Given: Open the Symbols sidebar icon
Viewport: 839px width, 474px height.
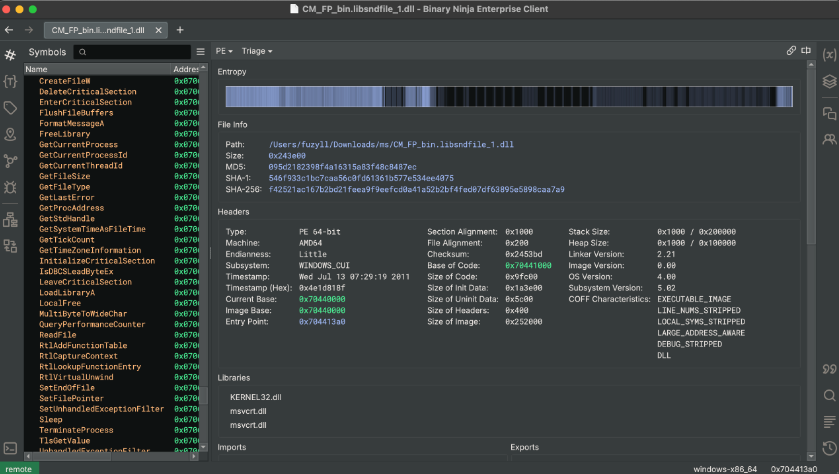Looking at the screenshot, I should 10,54.
